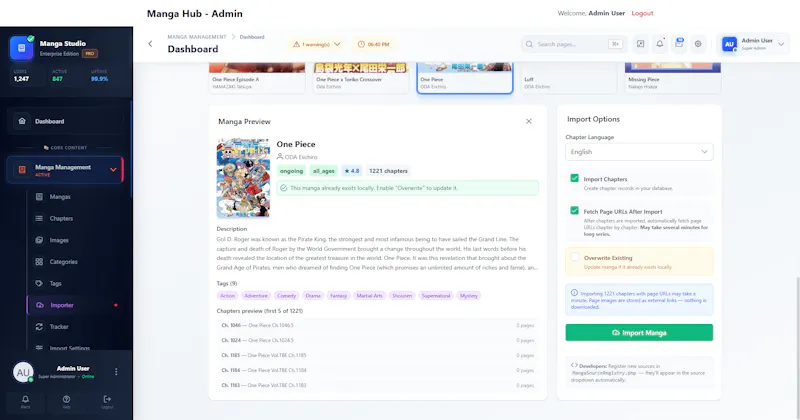Viewport: 800px width, 420px height.
Task: Click the search magnifier icon
Action: [x=529, y=44]
